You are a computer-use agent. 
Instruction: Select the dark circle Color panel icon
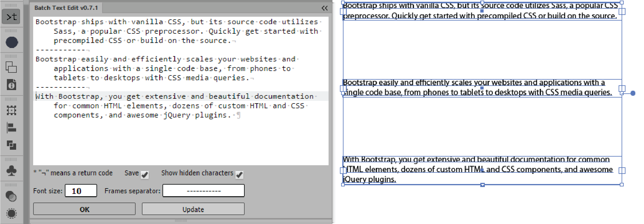[x=12, y=42]
